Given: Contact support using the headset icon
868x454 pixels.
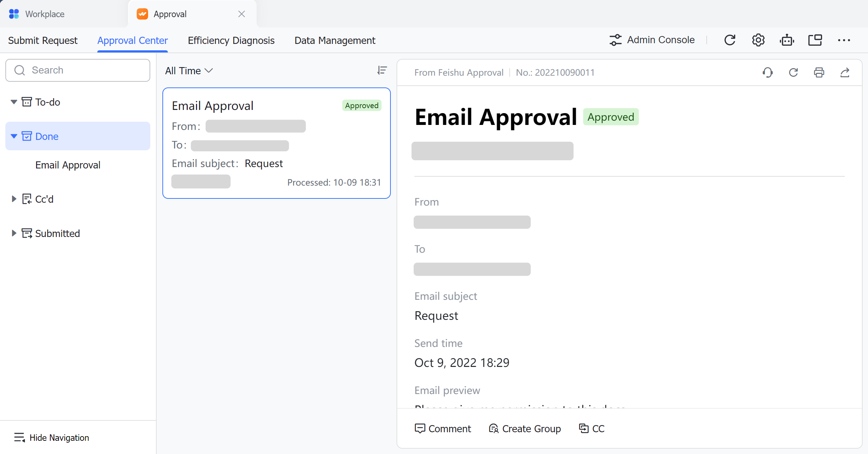Looking at the screenshot, I should pos(768,72).
